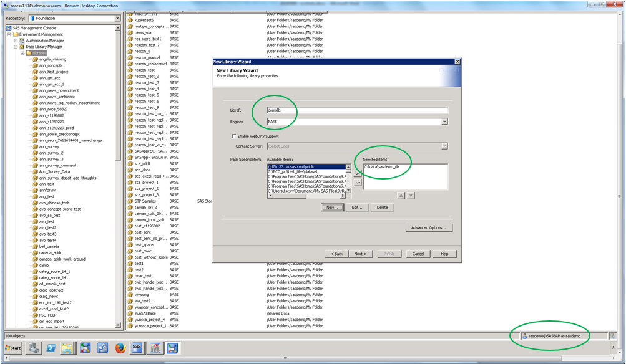Open Server Manager from the taskbar
The height and width of the screenshot is (364, 626).
(34, 348)
